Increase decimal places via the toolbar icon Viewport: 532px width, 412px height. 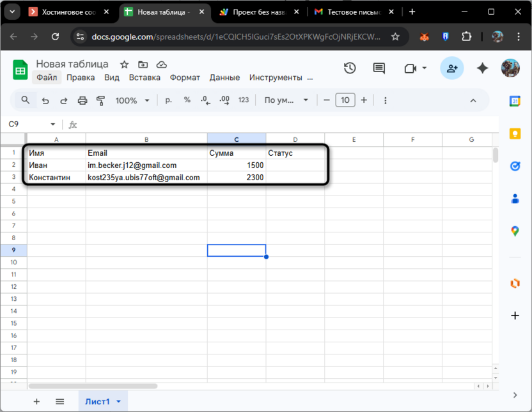(224, 100)
